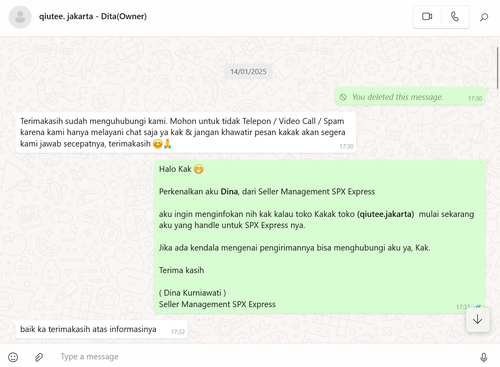Click the bold name Dina in message
500x367 pixels.
click(x=229, y=192)
